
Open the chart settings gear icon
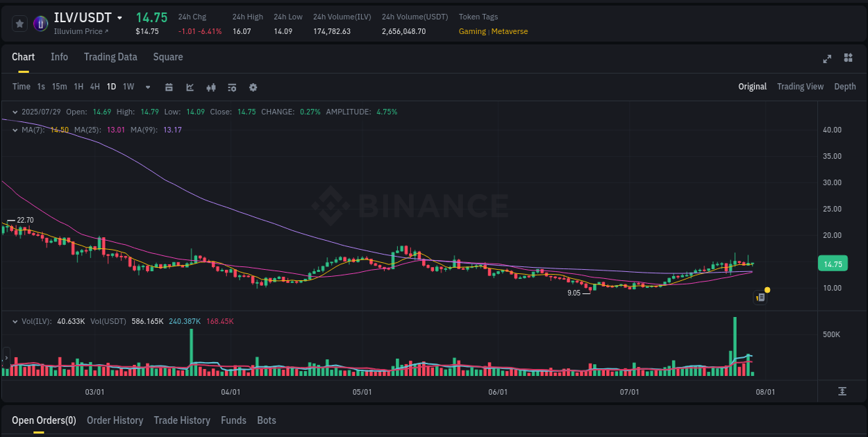(x=253, y=87)
